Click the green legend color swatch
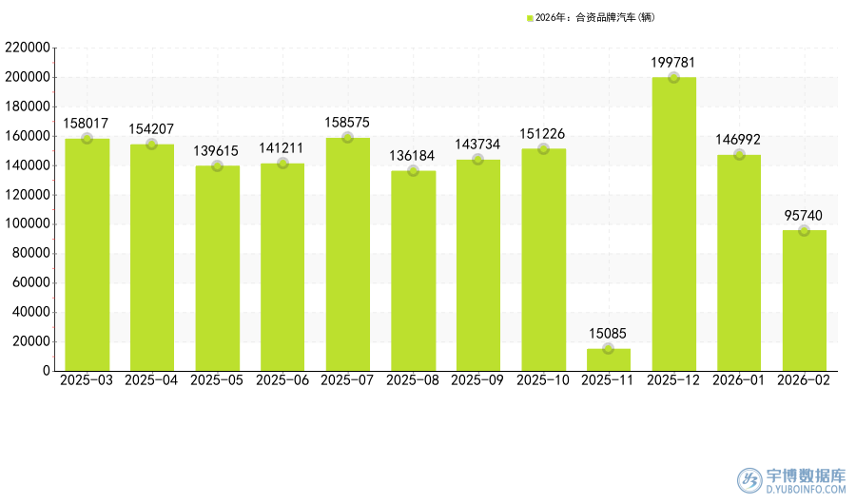This screenshot has width=856, height=504. (530, 18)
